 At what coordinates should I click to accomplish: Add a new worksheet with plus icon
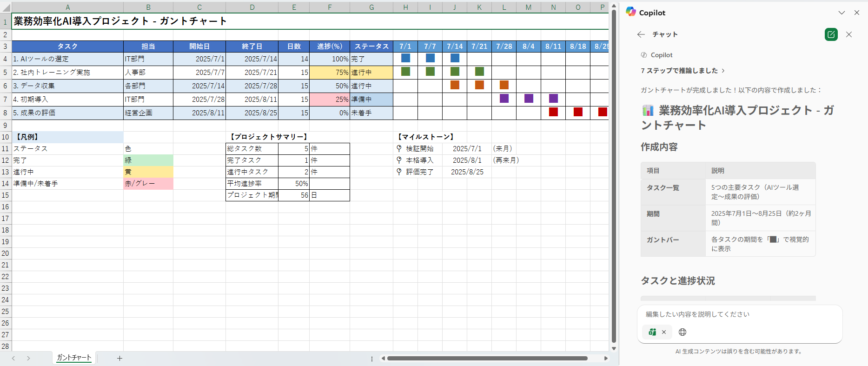pos(119,358)
